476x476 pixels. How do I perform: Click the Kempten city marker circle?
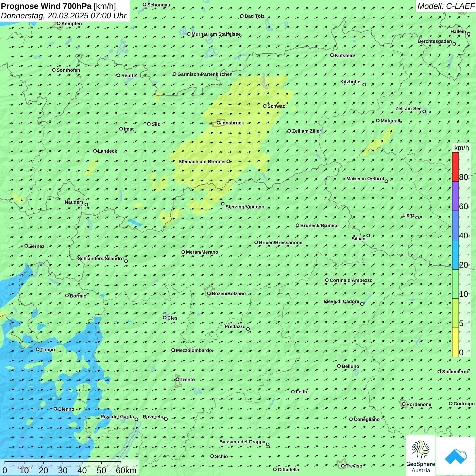point(58,23)
